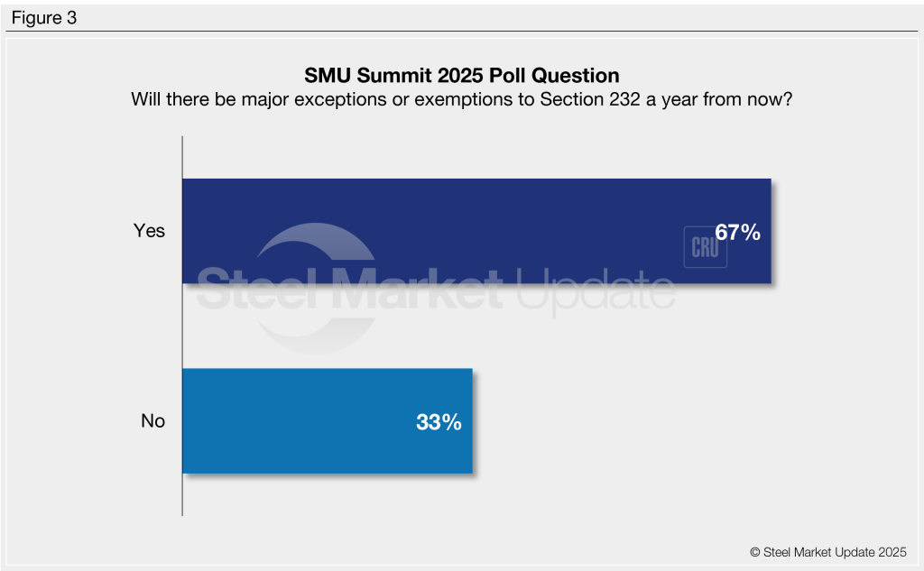Click the No axis label
924x571 pixels.
tap(153, 421)
